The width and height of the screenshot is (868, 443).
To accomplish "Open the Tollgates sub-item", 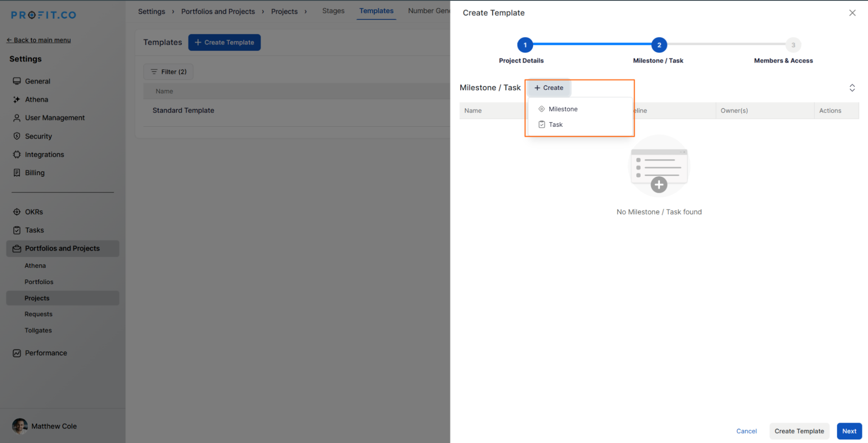I will coord(38,331).
